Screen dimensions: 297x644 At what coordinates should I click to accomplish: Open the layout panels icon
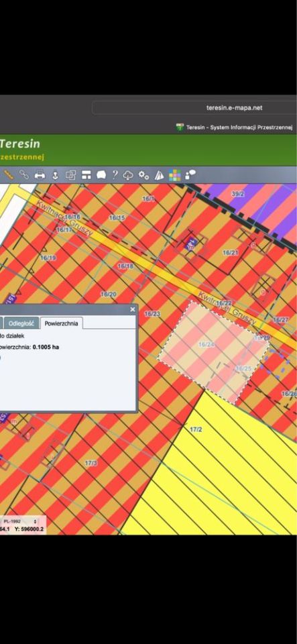[x=86, y=175]
